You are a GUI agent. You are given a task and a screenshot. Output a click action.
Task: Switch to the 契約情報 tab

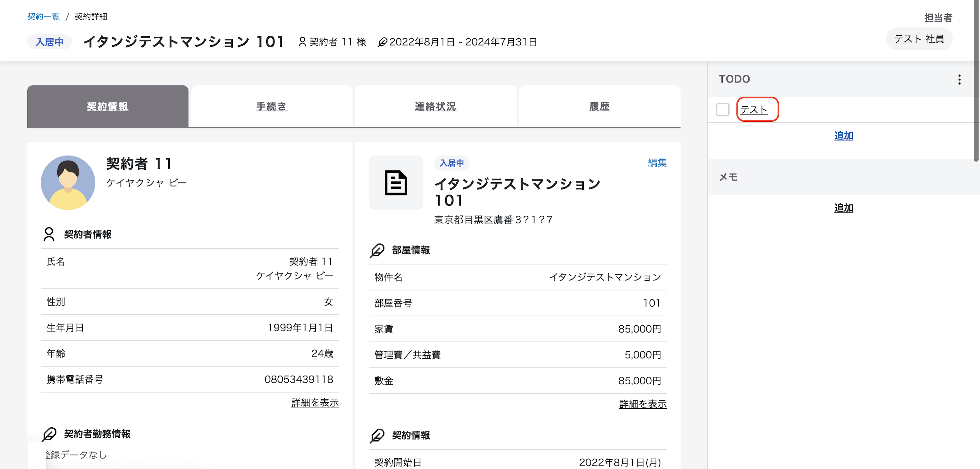pos(108,106)
